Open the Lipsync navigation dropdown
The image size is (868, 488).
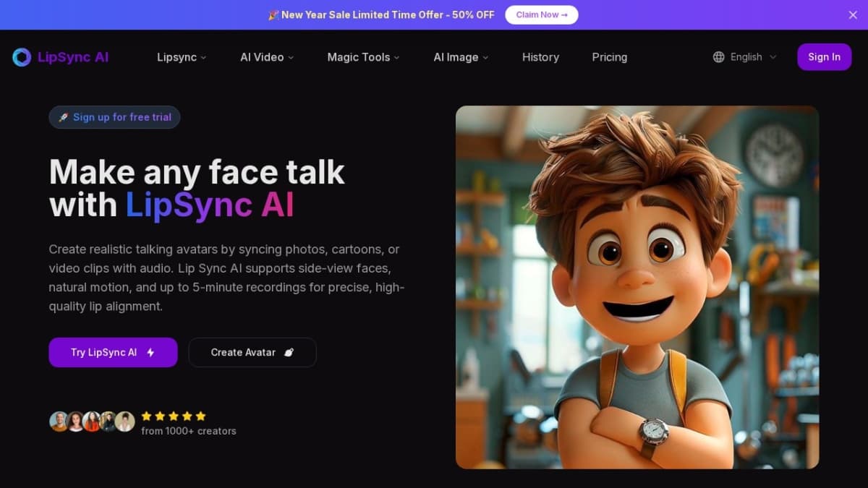point(181,57)
